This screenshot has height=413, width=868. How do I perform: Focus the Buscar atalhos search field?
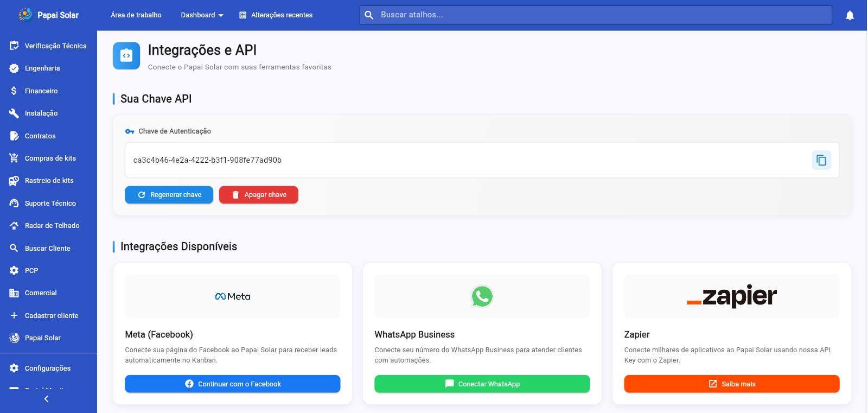tap(596, 15)
